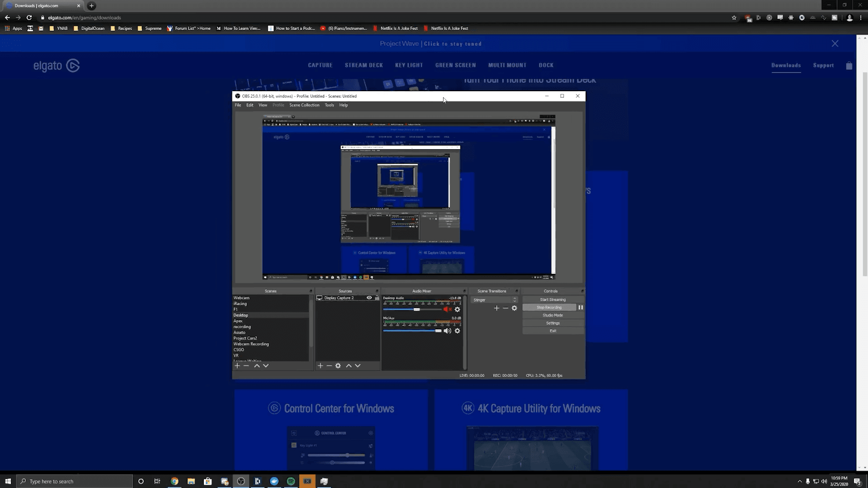
Task: Open Key Light link in Elgato nav
Action: pyautogui.click(x=409, y=65)
